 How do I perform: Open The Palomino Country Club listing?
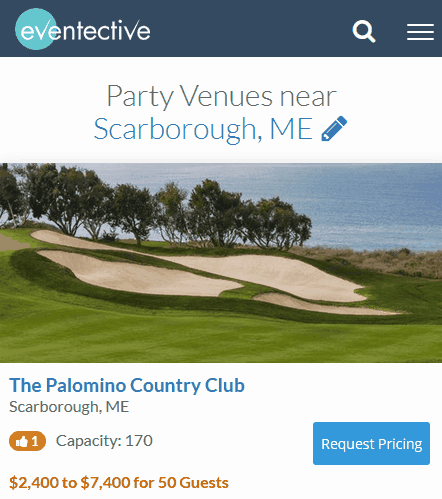click(x=127, y=385)
